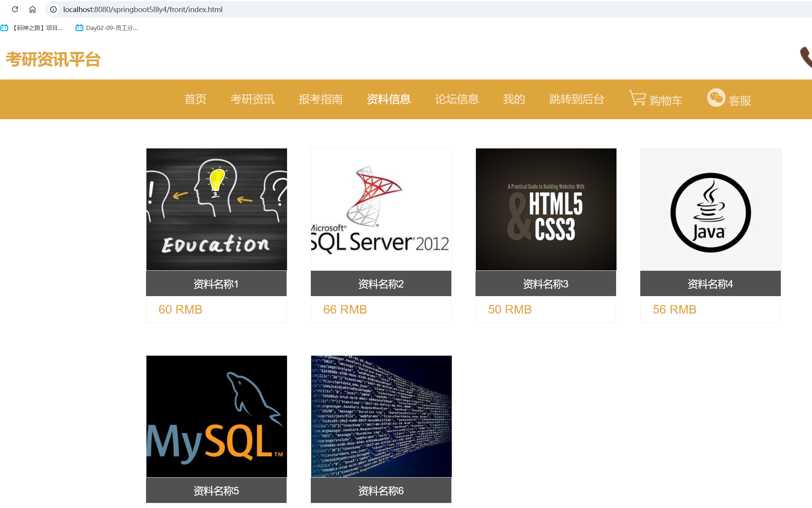The width and height of the screenshot is (812, 508).
Task: Click the shopping cart icon
Action: 638,98
